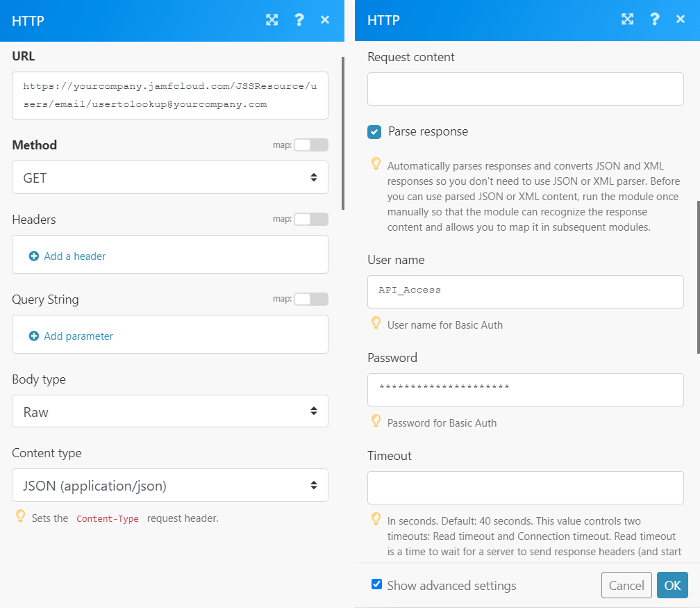Open help for the right HTTP panel
Screen dimensions: 700x608
point(654,19)
